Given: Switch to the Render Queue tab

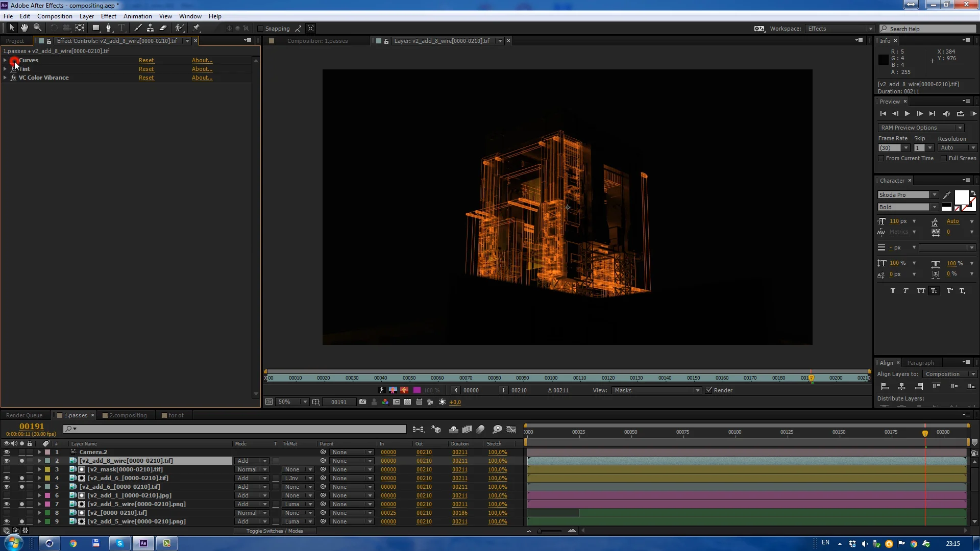Looking at the screenshot, I should [24, 415].
